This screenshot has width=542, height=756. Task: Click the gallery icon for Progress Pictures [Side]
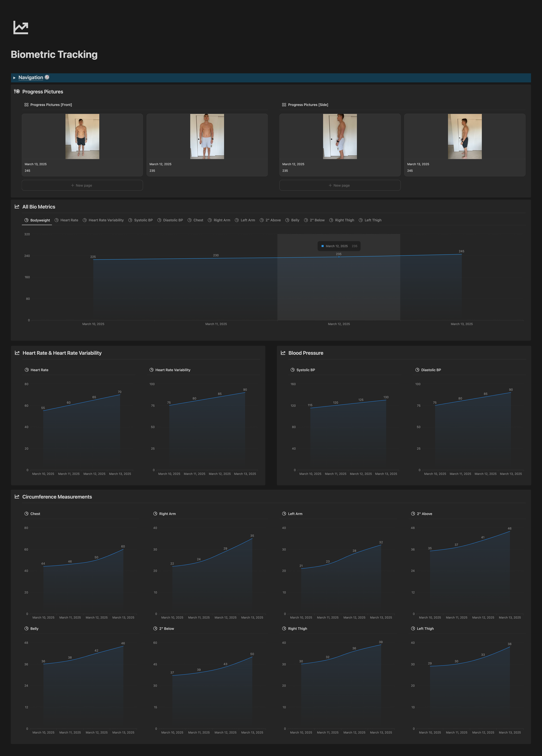tap(284, 105)
